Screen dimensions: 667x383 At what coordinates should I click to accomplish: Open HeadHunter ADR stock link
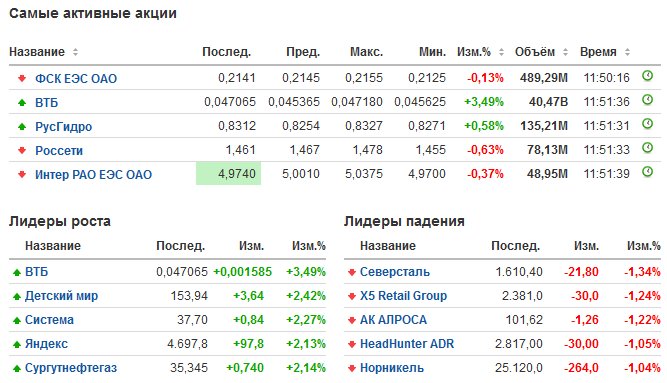pyautogui.click(x=407, y=344)
